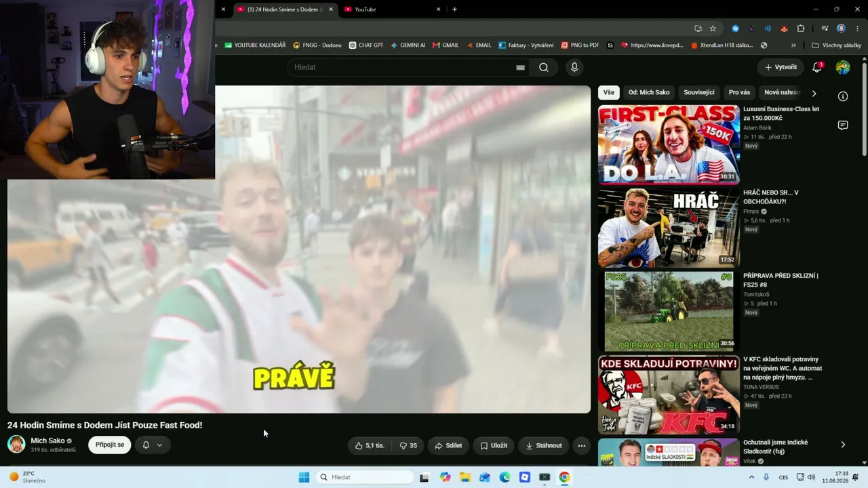The width and height of the screenshot is (868, 488).
Task: Open File Explorer from the taskbar
Action: 465,477
